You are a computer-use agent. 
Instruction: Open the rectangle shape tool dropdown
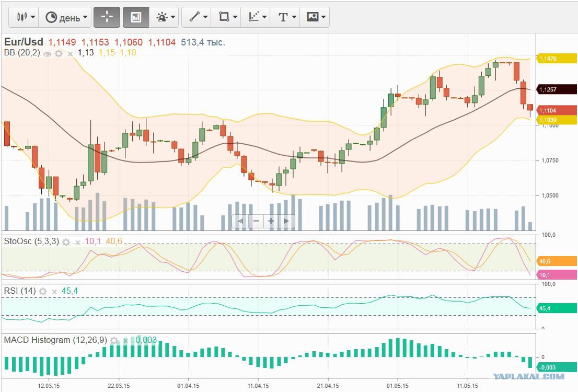[x=226, y=17]
